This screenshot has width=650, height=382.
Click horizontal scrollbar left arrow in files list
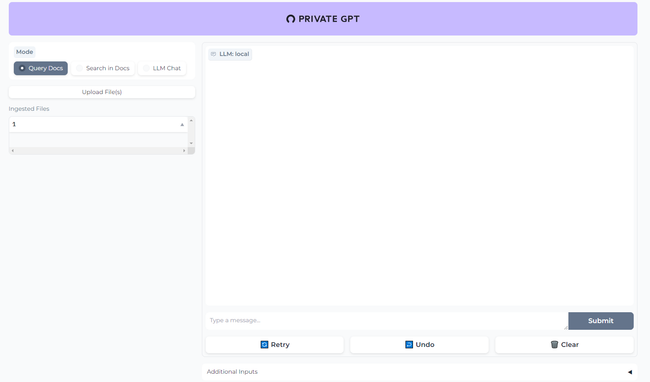[x=12, y=151]
